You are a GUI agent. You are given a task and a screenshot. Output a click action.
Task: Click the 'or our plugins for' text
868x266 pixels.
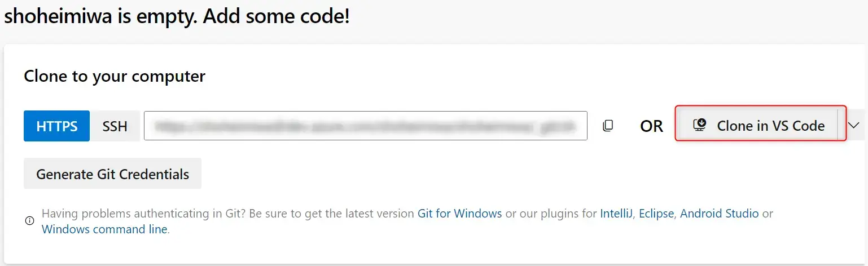tap(551, 214)
